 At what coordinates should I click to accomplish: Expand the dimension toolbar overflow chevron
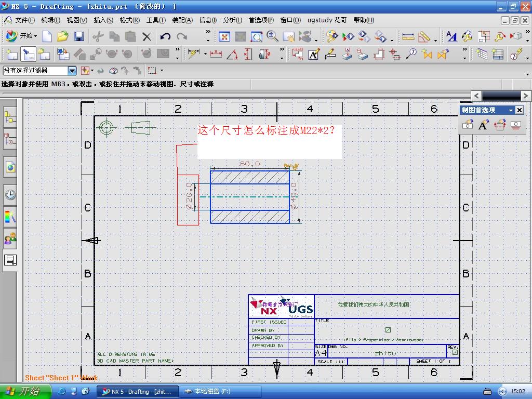[282, 49]
